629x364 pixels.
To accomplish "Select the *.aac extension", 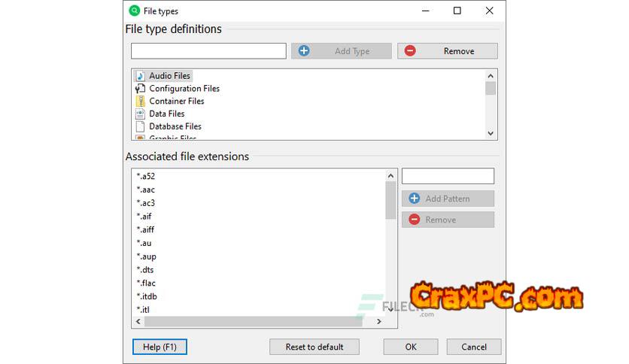I will point(146,190).
